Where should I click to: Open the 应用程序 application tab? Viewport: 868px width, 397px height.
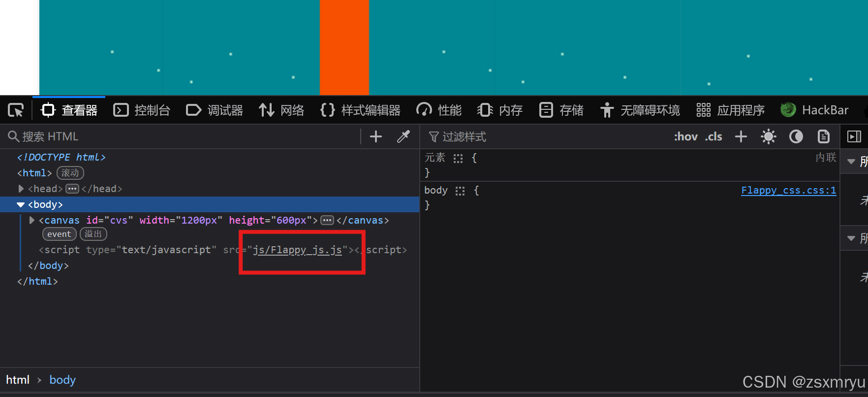pos(730,110)
